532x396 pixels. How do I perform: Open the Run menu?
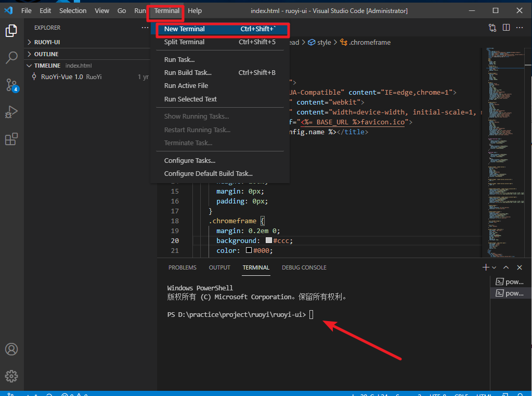[140, 10]
